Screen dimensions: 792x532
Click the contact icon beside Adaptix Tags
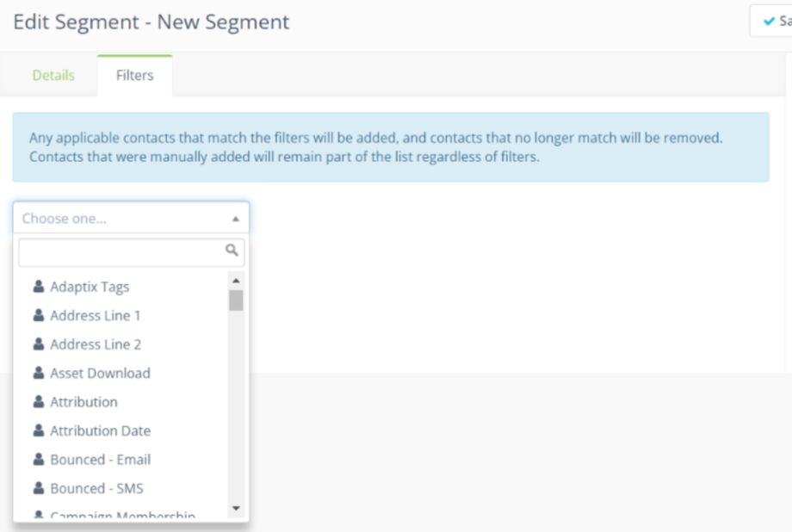tap(40, 286)
